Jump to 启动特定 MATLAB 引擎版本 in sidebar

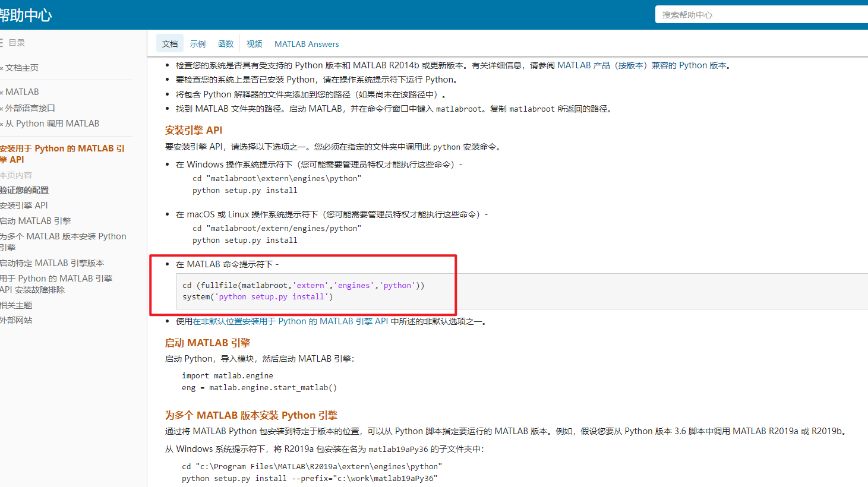point(52,263)
